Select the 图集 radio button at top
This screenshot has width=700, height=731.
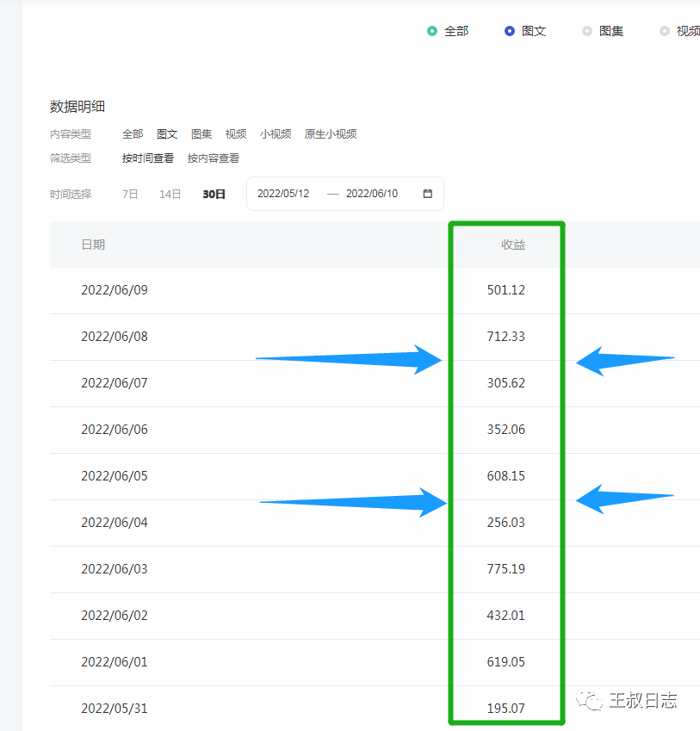click(586, 31)
